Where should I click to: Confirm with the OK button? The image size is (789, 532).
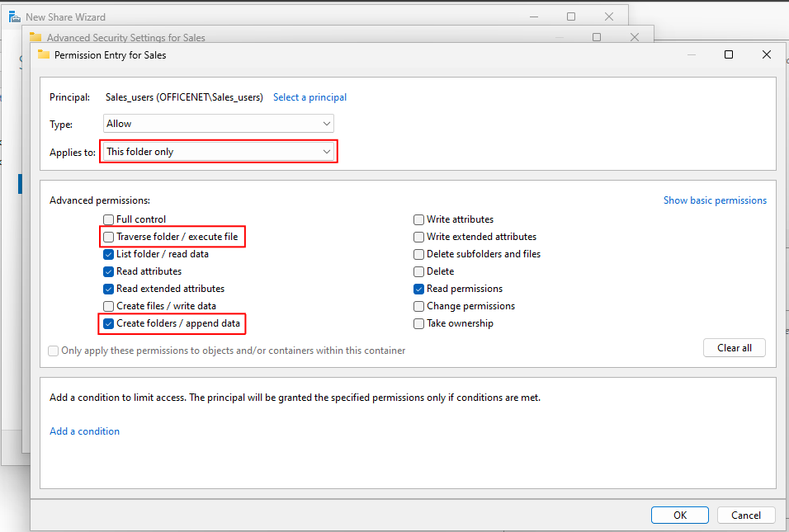[x=680, y=515]
